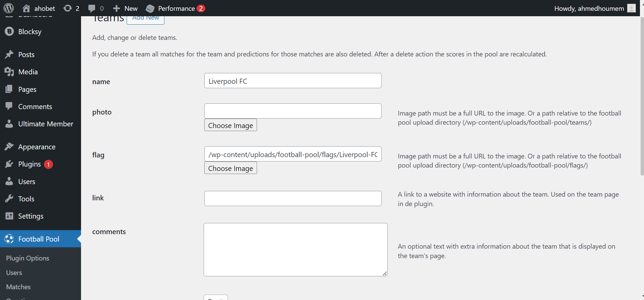Click the Tools wrench icon
The width and height of the screenshot is (644, 300).
(x=9, y=199)
